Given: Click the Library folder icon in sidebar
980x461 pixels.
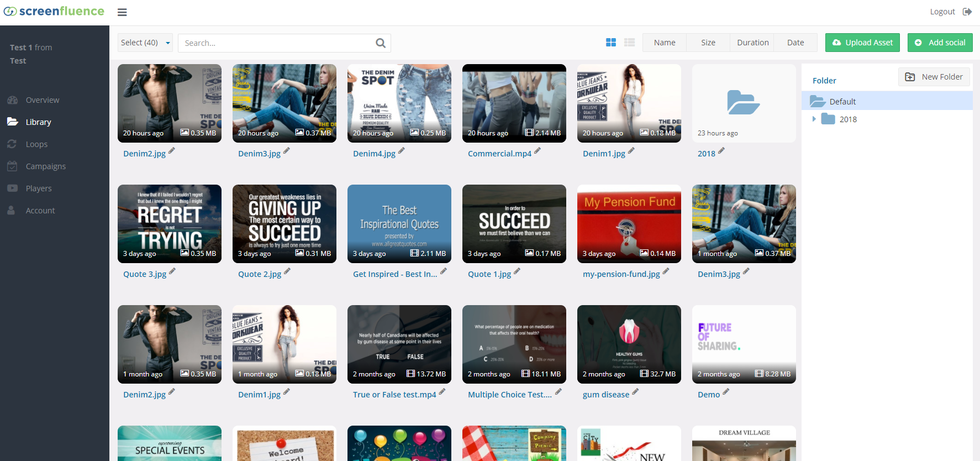Looking at the screenshot, I should tap(12, 122).
